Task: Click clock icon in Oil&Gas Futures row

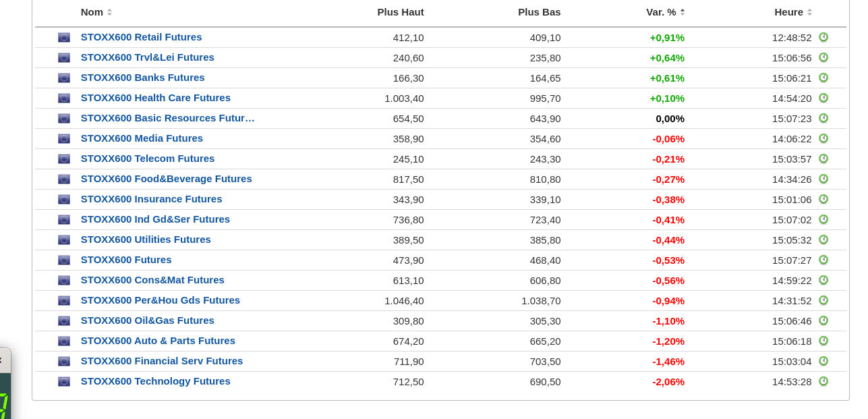Action: click(x=823, y=320)
